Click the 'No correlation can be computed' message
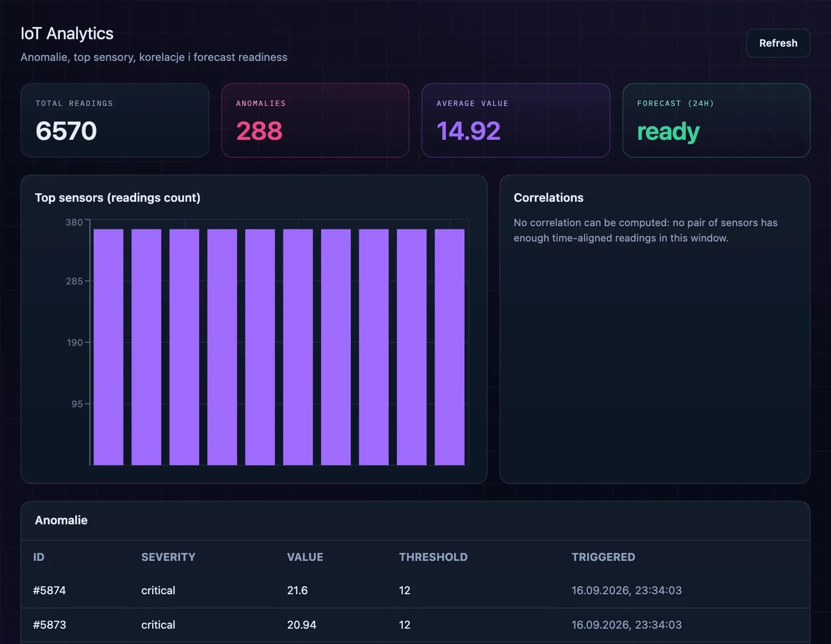The width and height of the screenshot is (831, 644). (646, 230)
